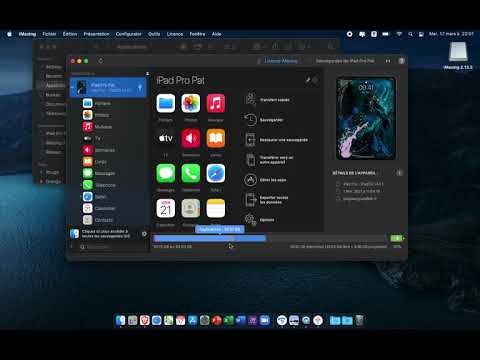Open the Notes tile in main grid
This screenshot has width=480, height=360.
(216, 208)
